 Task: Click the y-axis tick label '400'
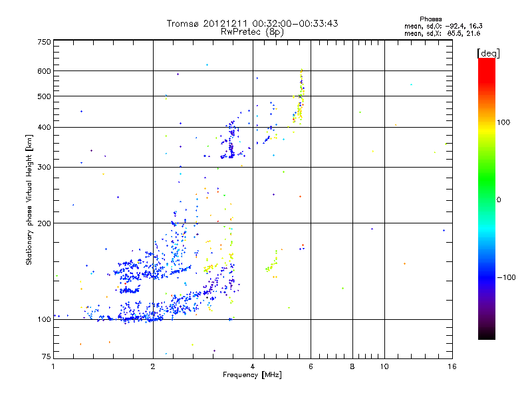pyautogui.click(x=44, y=128)
